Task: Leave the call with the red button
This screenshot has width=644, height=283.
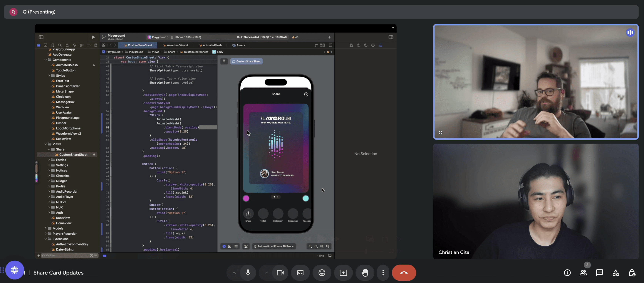Action: [404, 272]
